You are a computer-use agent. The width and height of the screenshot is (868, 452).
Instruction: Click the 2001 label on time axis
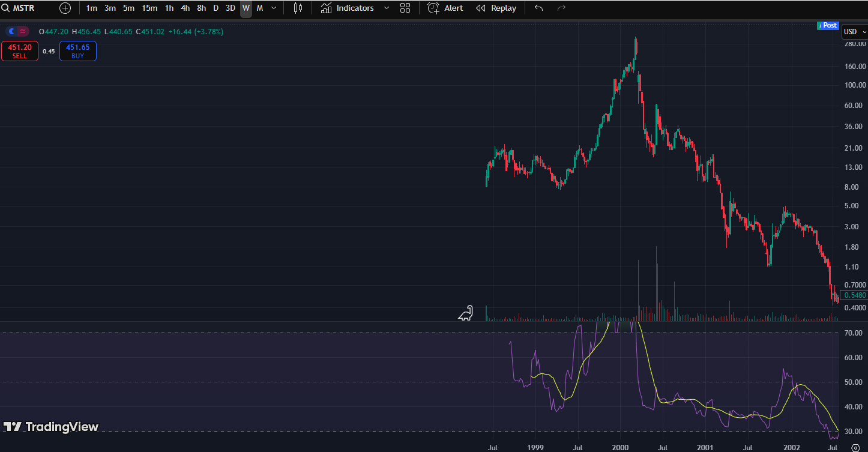point(705,447)
